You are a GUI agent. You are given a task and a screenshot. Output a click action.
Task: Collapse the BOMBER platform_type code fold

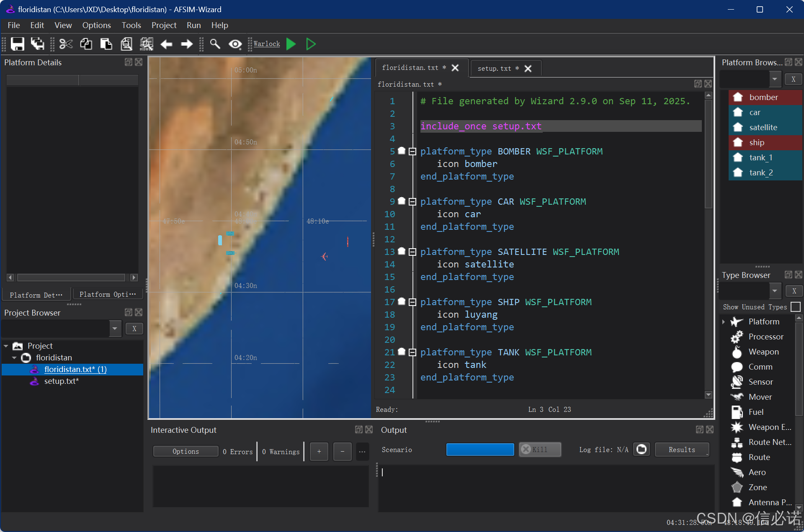click(x=412, y=152)
